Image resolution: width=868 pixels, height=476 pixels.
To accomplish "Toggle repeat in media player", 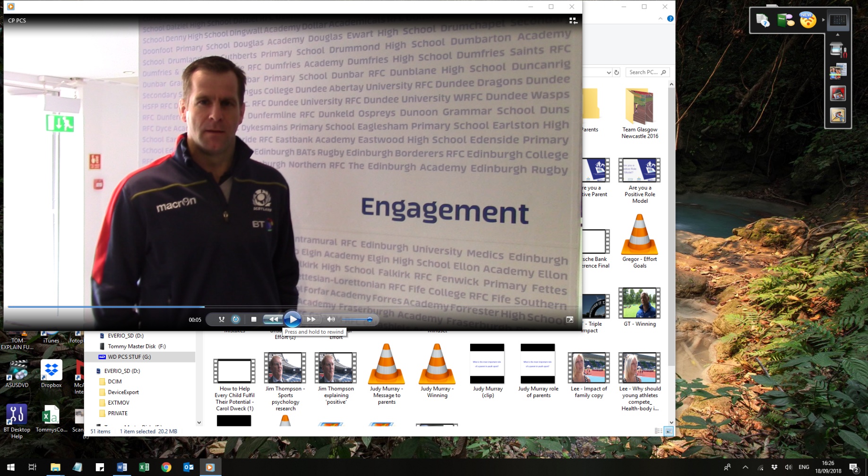I will 236,320.
